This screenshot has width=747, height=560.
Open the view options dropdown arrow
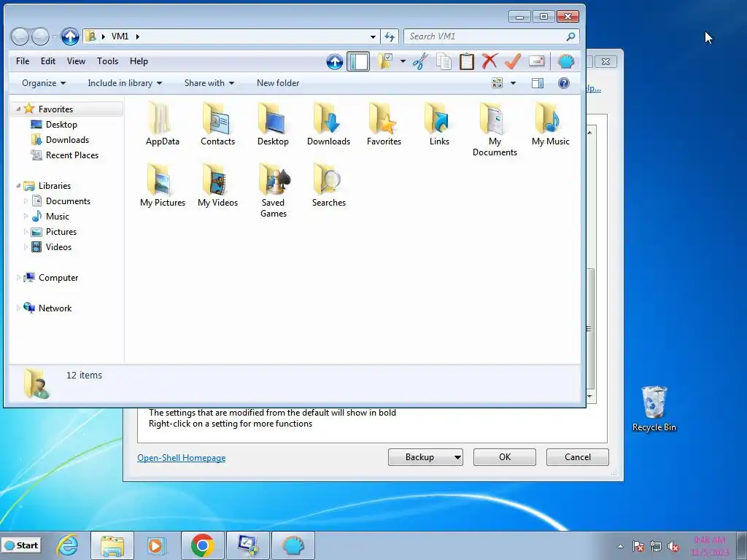513,83
